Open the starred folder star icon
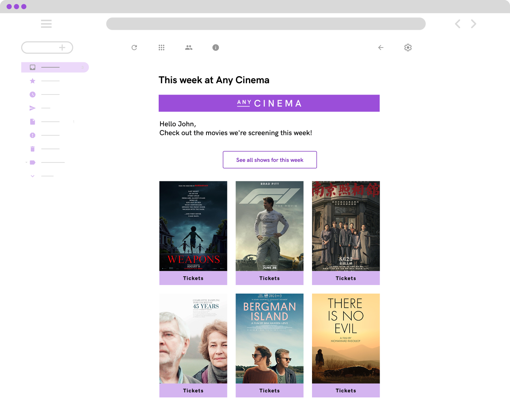 [x=33, y=81]
